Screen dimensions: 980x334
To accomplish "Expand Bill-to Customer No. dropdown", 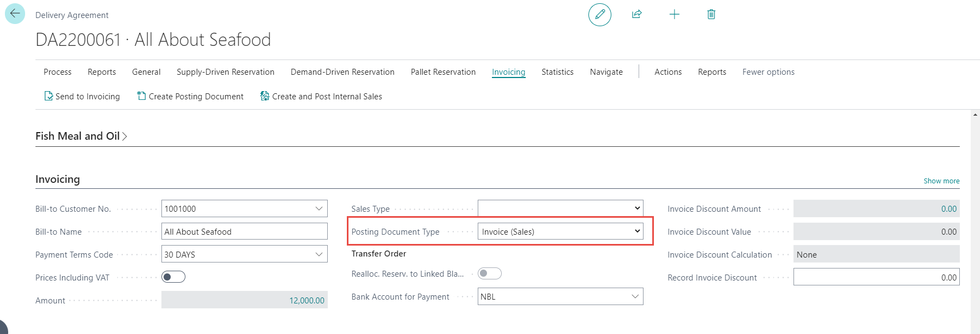I will [318, 208].
